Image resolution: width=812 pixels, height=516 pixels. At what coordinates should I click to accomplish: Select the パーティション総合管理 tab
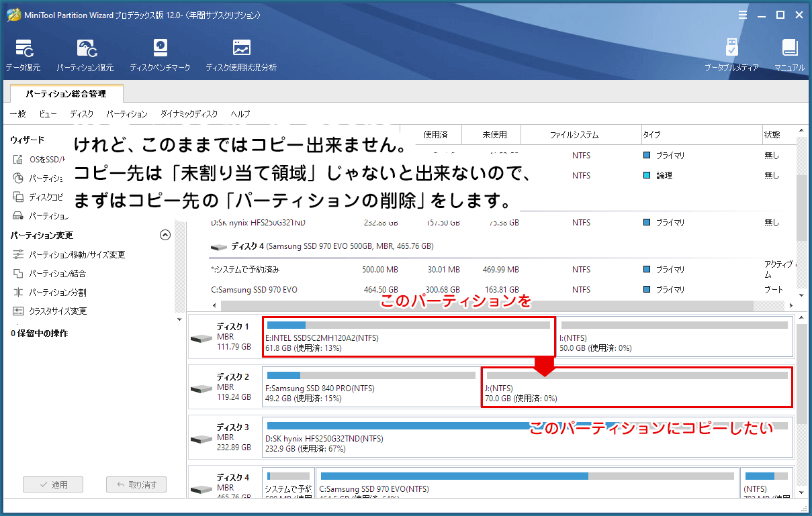(66, 94)
